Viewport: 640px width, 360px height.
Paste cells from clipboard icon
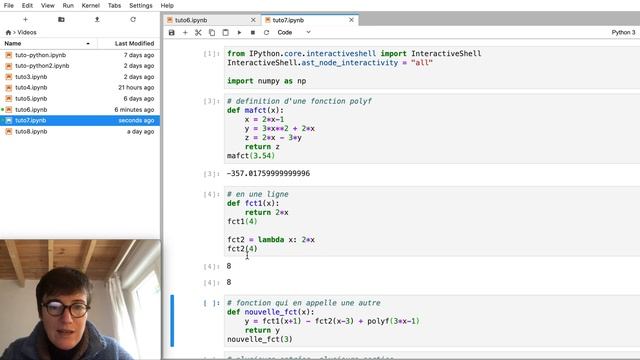(x=225, y=32)
